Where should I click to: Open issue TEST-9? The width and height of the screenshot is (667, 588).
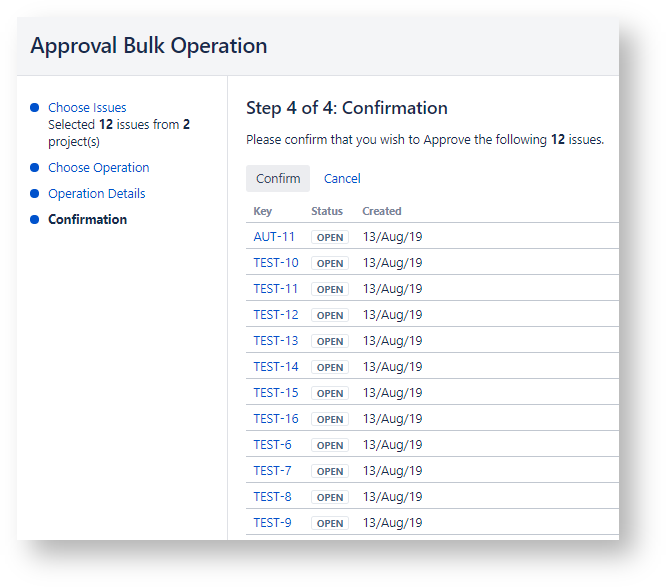coord(273,523)
